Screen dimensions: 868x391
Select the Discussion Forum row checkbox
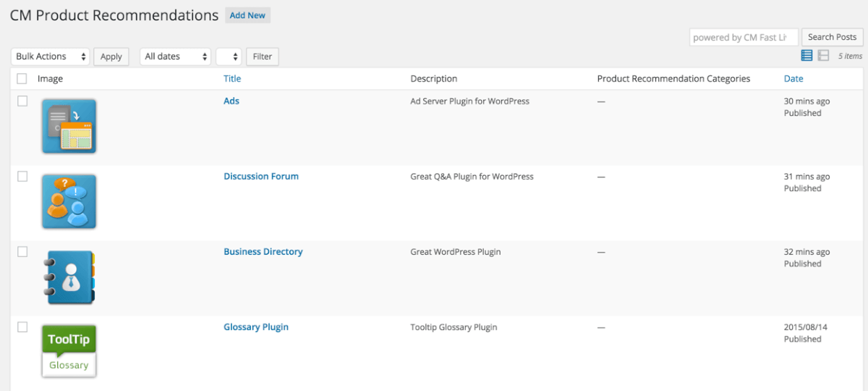tap(22, 177)
